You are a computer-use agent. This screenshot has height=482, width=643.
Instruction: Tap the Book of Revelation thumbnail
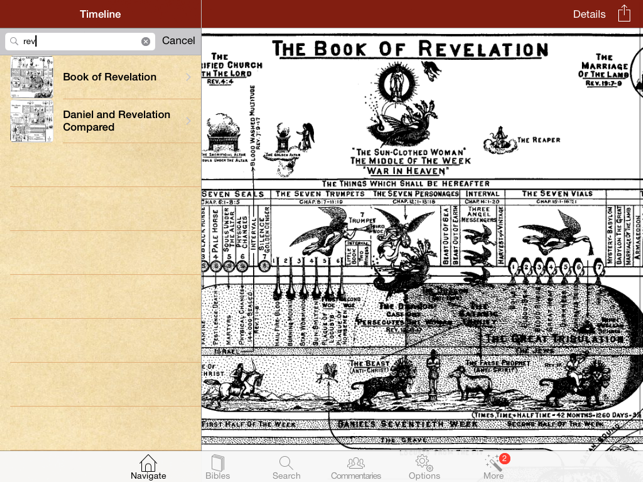(x=32, y=77)
